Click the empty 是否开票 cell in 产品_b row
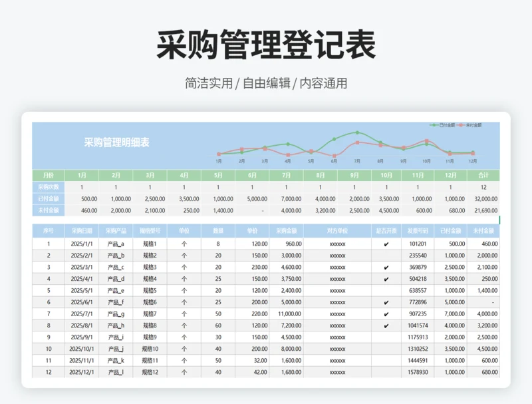The width and height of the screenshot is (532, 404). pos(386,256)
